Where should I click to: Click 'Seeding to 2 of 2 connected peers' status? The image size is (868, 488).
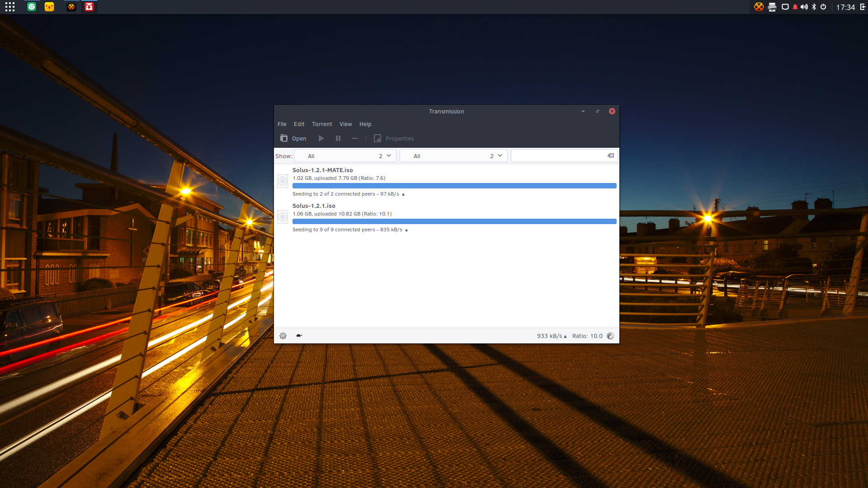pyautogui.click(x=349, y=194)
